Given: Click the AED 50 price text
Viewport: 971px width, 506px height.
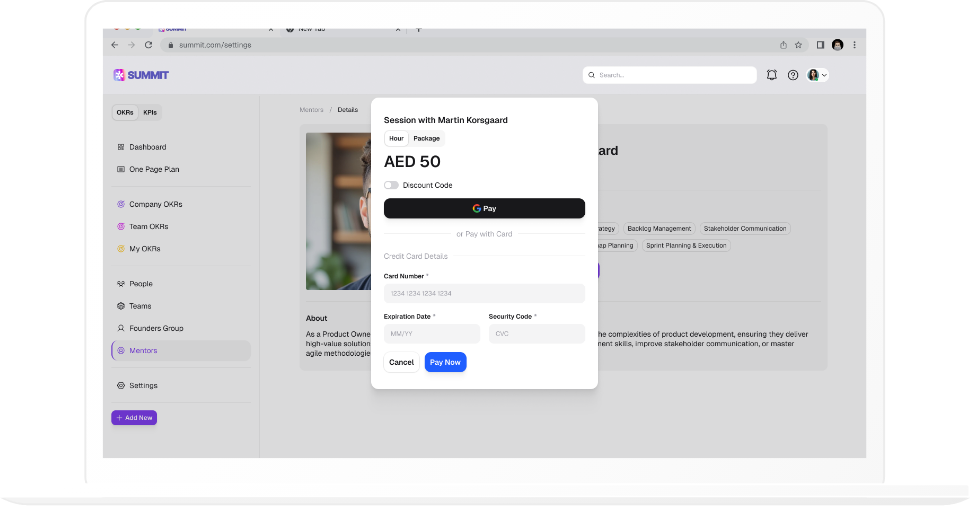Looking at the screenshot, I should [x=412, y=162].
